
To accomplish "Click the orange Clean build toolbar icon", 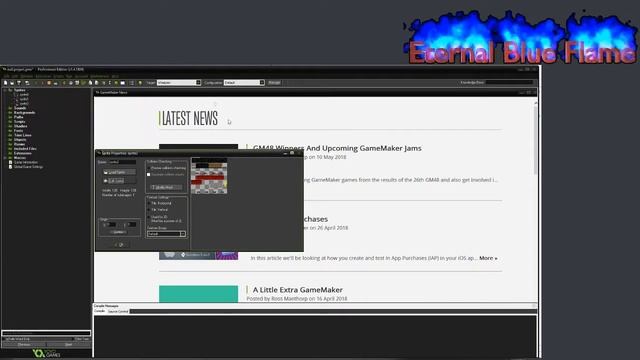I will (48, 83).
